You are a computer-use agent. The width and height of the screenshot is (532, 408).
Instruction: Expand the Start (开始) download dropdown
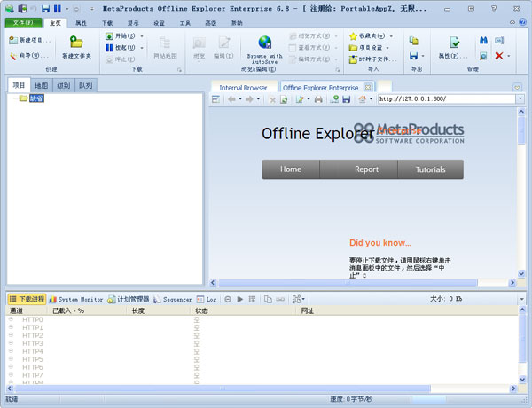pos(143,36)
